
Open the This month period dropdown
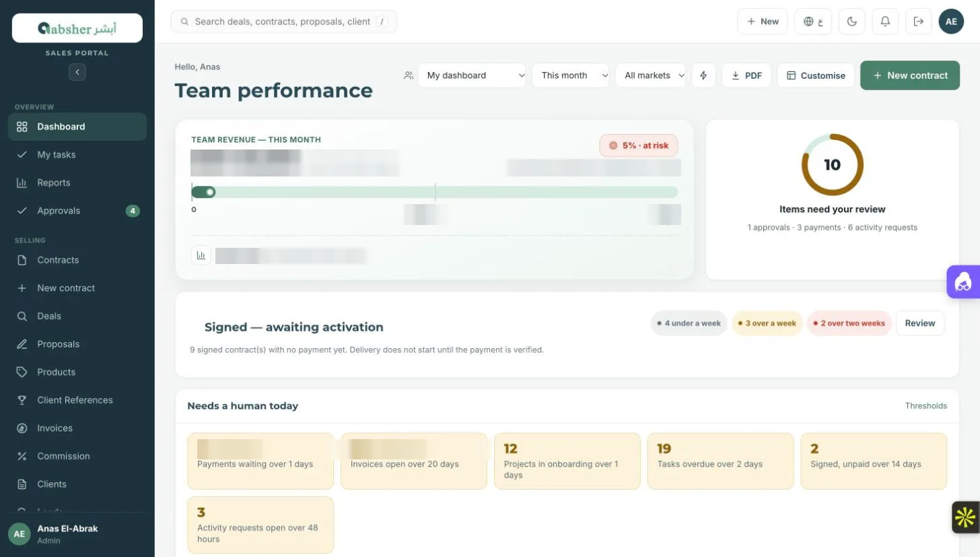point(571,75)
